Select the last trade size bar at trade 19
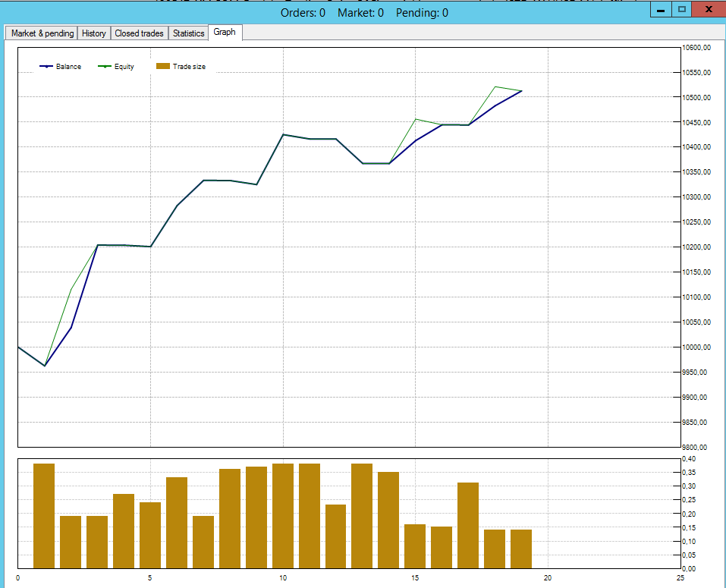This screenshot has height=588, width=726. pyautogui.click(x=521, y=549)
